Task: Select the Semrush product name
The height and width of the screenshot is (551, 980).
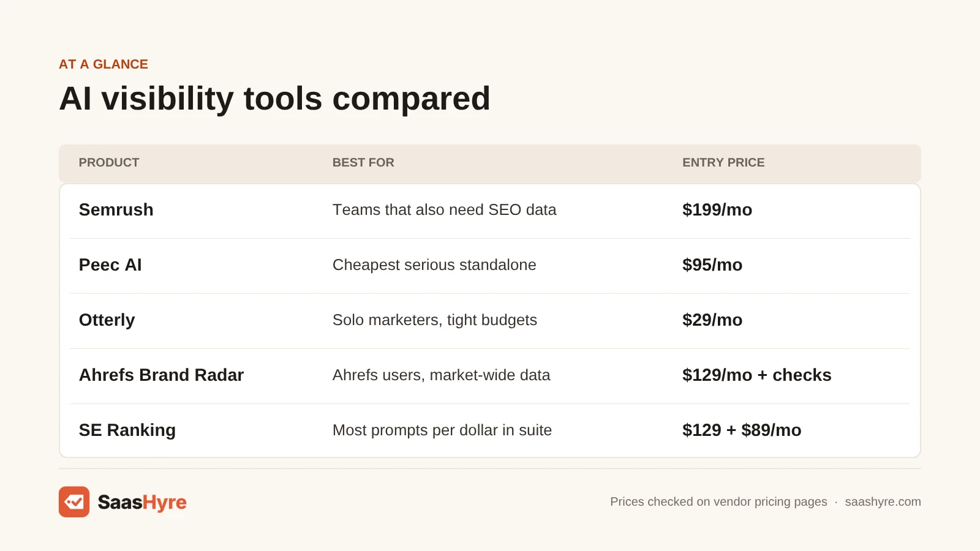Action: tap(116, 209)
